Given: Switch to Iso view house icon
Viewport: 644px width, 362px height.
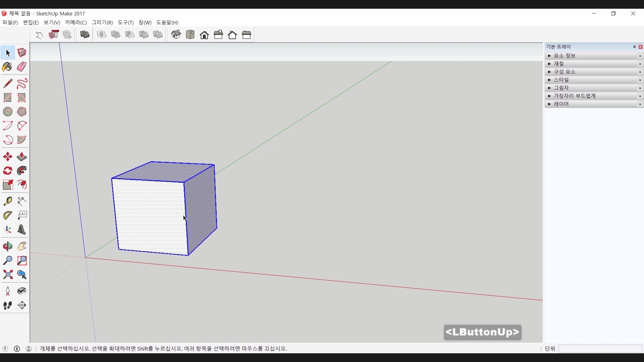Looking at the screenshot, I should pyautogui.click(x=176, y=35).
